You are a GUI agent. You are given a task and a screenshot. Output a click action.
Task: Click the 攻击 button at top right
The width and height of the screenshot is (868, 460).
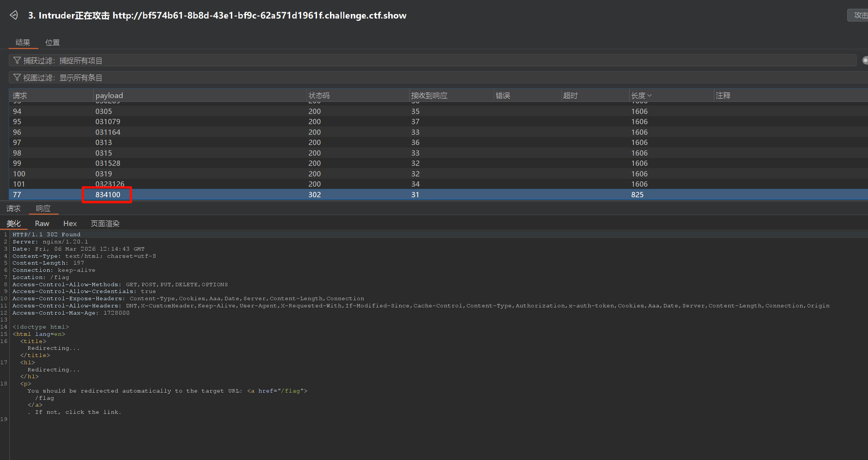pyautogui.click(x=859, y=15)
